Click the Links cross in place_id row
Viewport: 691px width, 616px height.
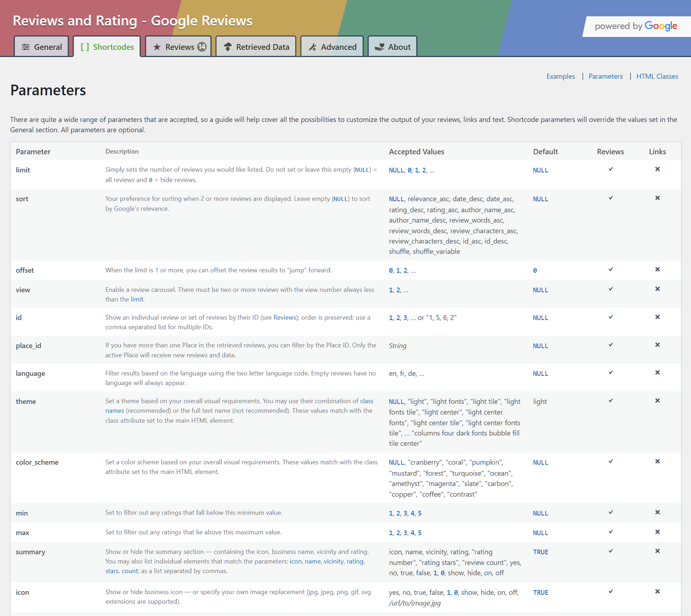(x=658, y=345)
